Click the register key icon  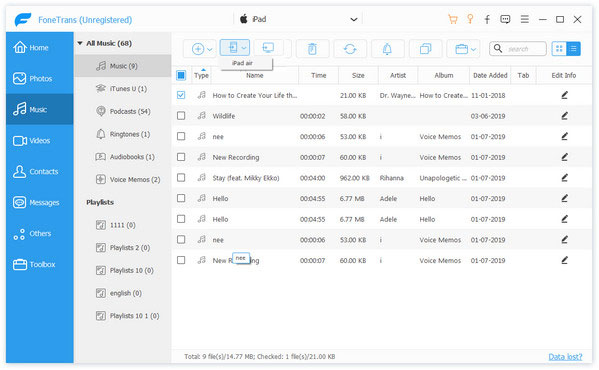click(x=470, y=19)
